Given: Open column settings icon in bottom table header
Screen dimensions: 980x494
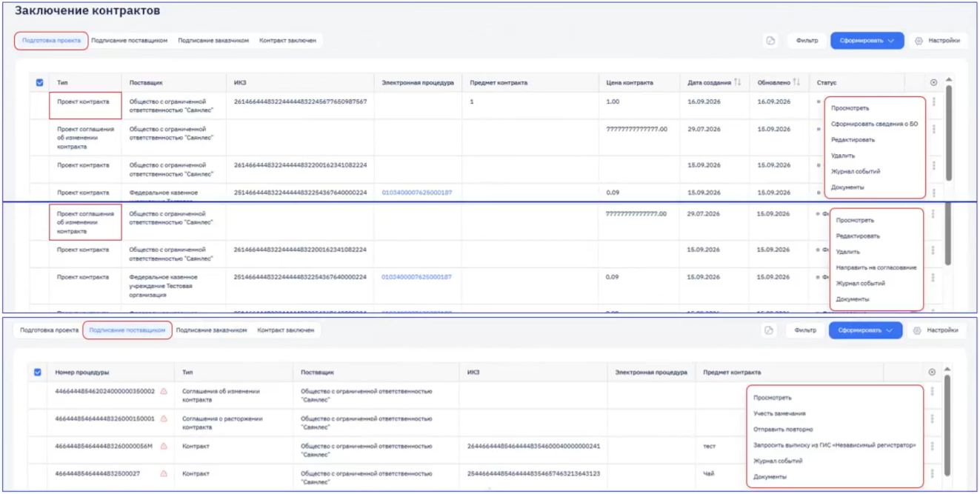Looking at the screenshot, I should [932, 373].
